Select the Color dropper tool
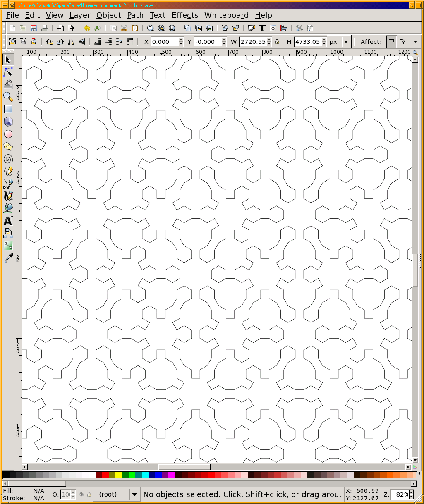 [8, 258]
